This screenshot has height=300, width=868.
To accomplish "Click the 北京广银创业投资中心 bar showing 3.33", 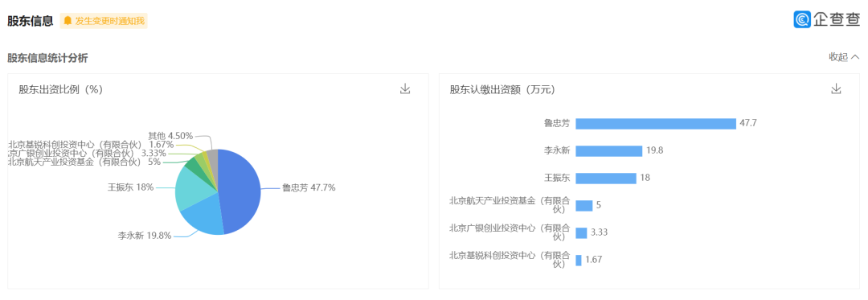I will (581, 233).
